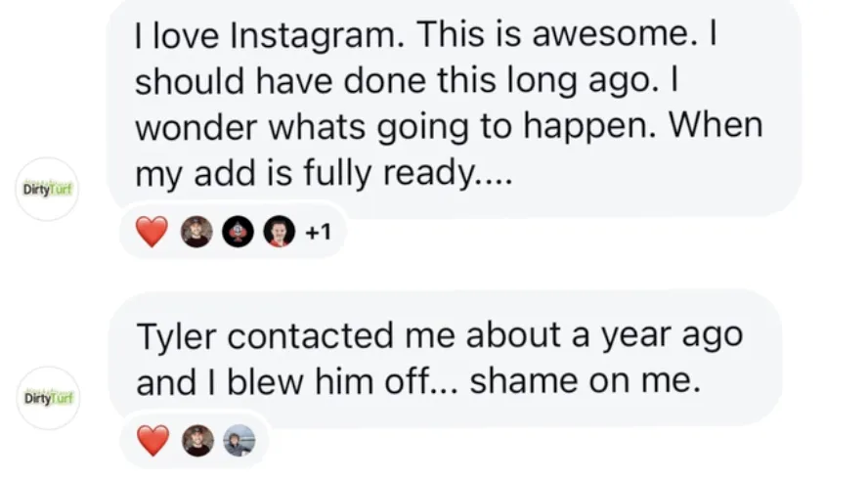Click the heart reaction under the Instagram message

point(152,232)
